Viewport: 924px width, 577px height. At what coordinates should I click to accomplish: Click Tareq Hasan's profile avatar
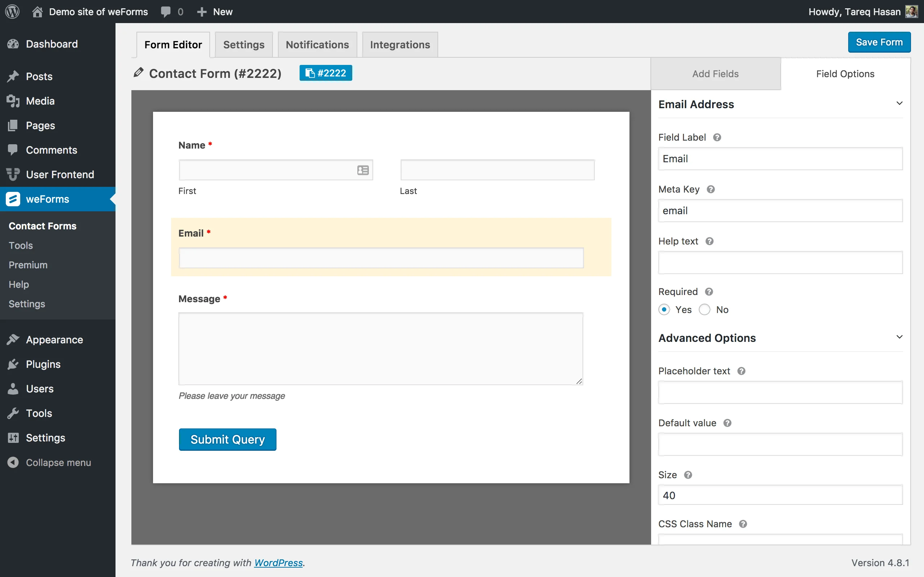pyautogui.click(x=912, y=12)
